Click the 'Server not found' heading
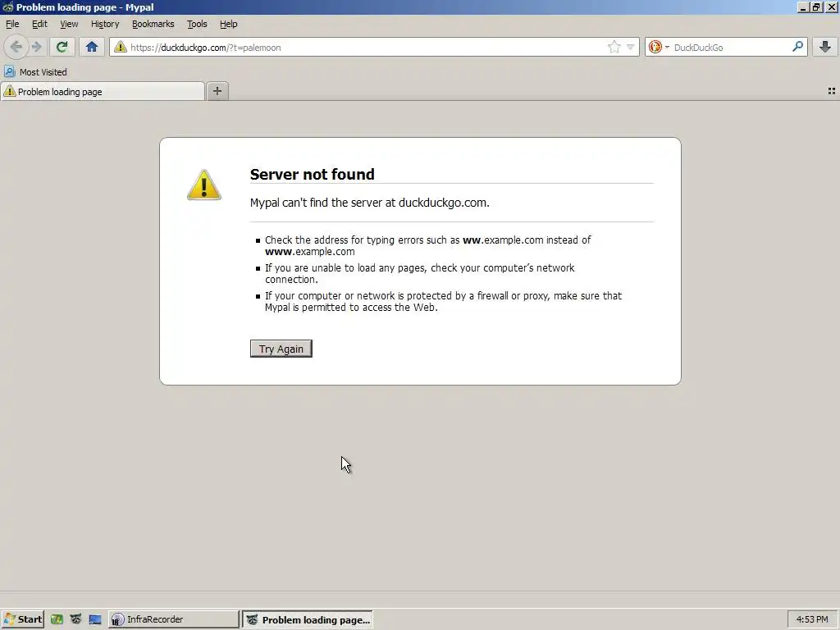This screenshot has height=630, width=840. point(313,174)
